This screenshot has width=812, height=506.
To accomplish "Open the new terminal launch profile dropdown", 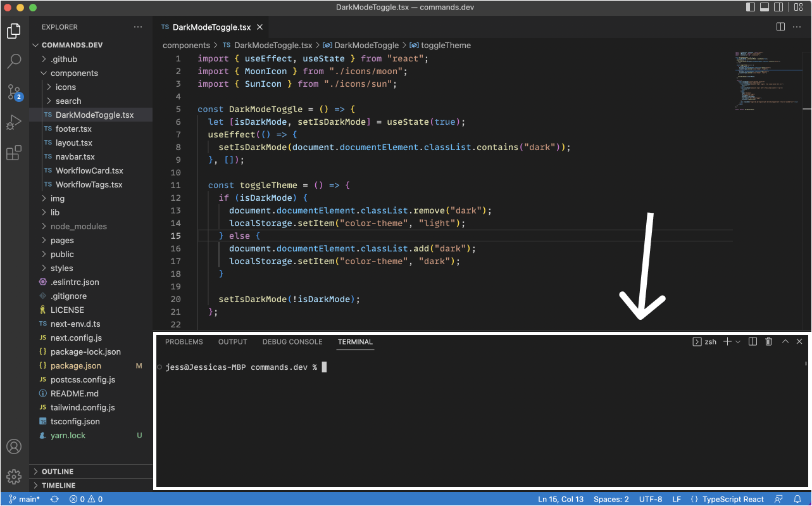I will coord(738,342).
